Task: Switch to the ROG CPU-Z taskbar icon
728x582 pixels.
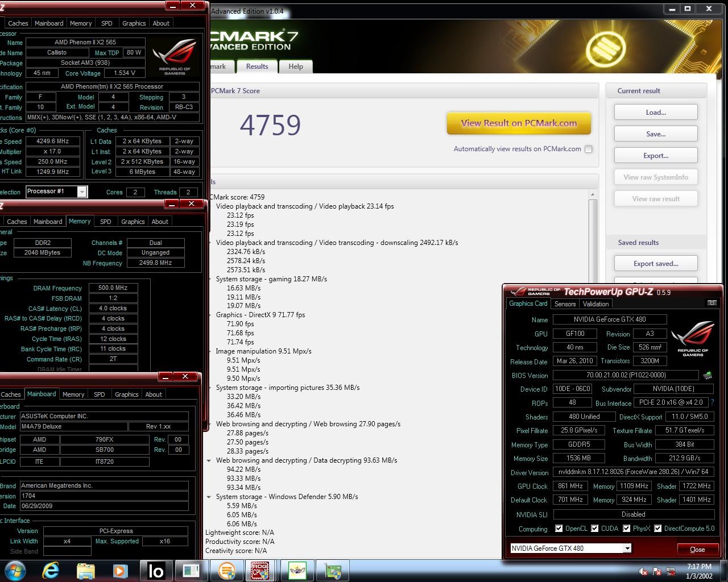Action: (x=260, y=571)
